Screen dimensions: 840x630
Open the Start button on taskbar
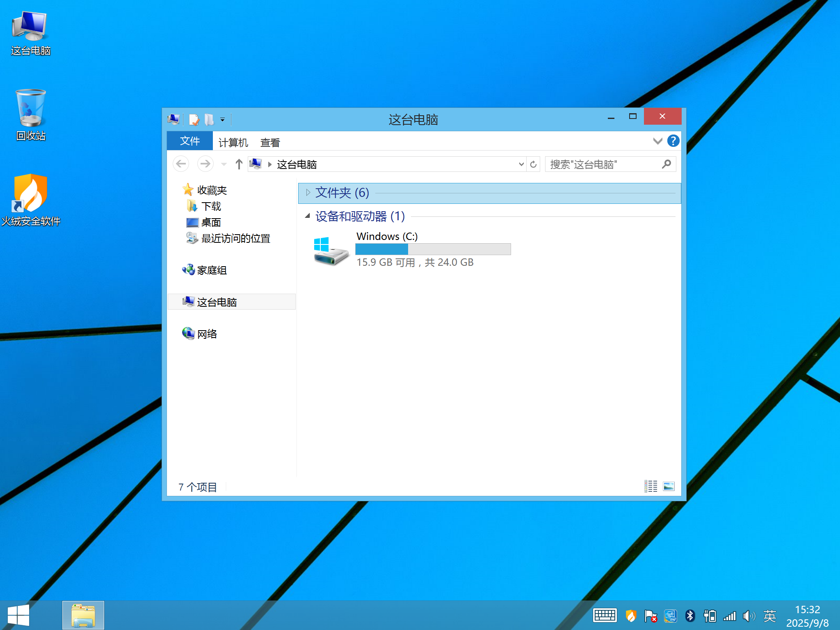click(x=18, y=615)
